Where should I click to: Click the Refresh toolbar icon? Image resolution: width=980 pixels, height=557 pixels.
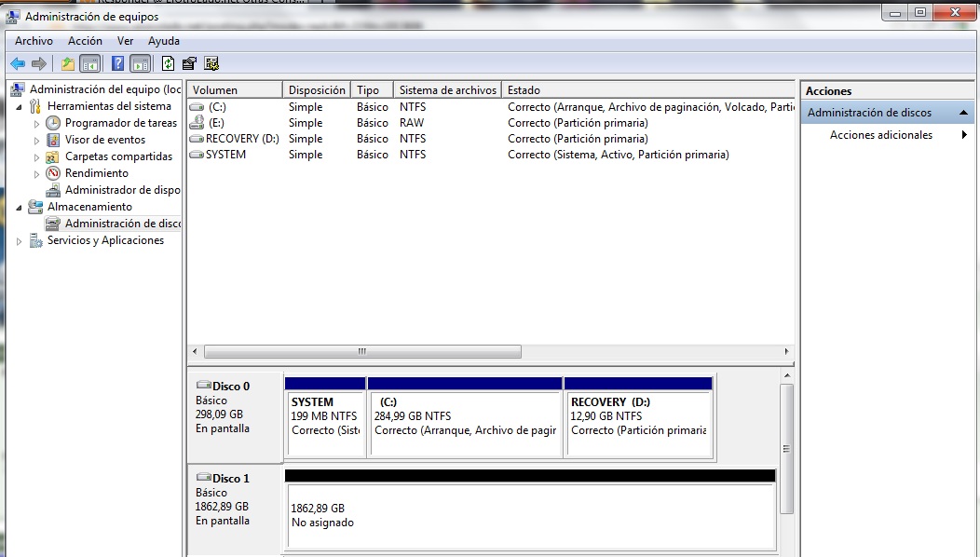168,63
